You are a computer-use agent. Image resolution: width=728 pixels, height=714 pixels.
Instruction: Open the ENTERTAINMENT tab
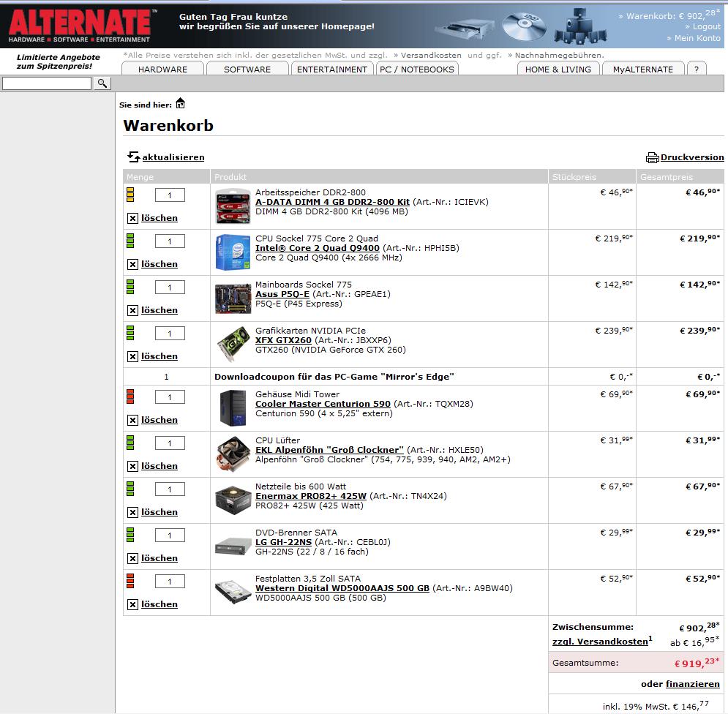pos(332,69)
